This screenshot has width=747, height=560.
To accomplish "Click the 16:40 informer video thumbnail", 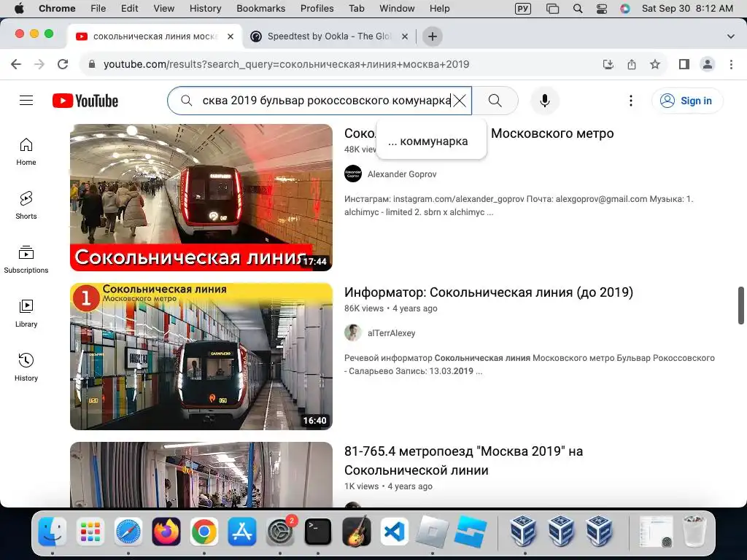I will pyautogui.click(x=201, y=357).
